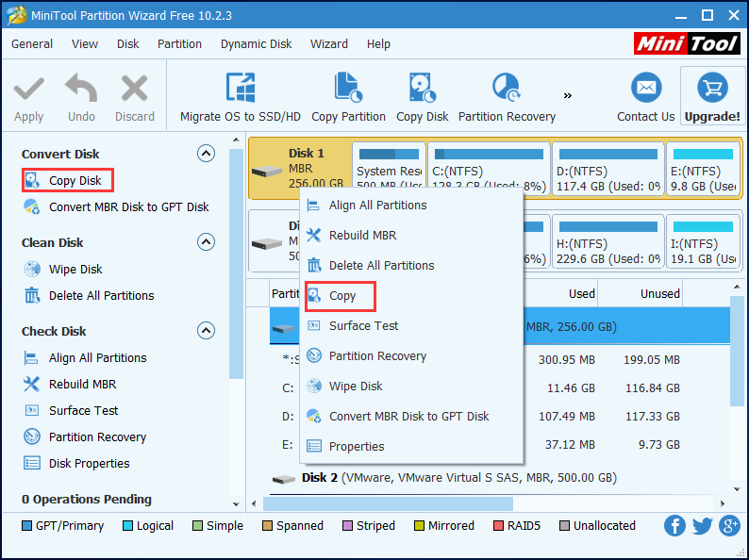The height and width of the screenshot is (560, 749).
Task: Click Rebuild MBR in sidebar
Action: click(70, 385)
